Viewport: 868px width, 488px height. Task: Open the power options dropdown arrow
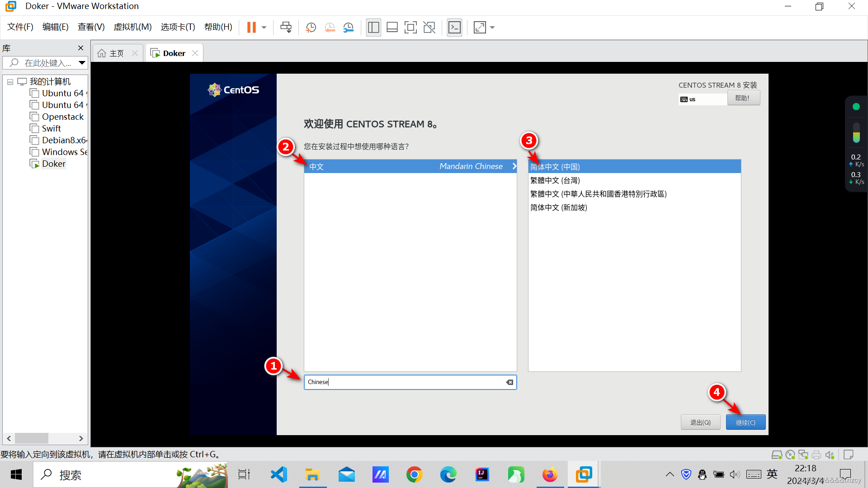click(264, 28)
